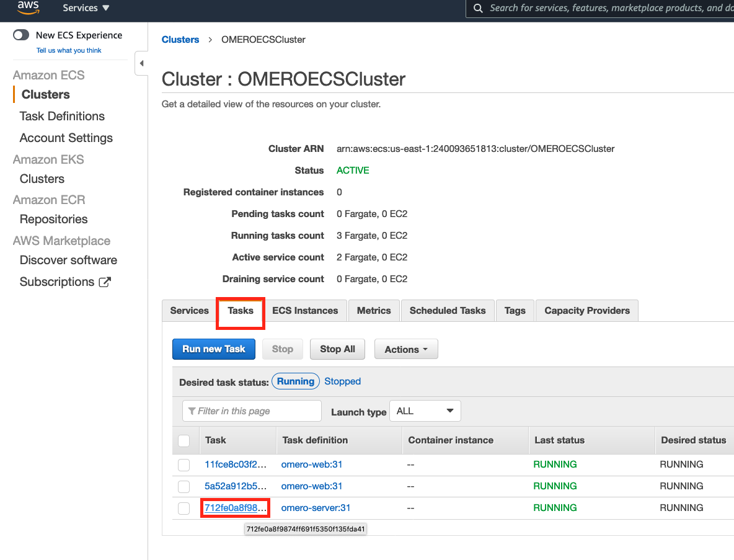
Task: Click the Stop All button
Action: click(x=337, y=349)
